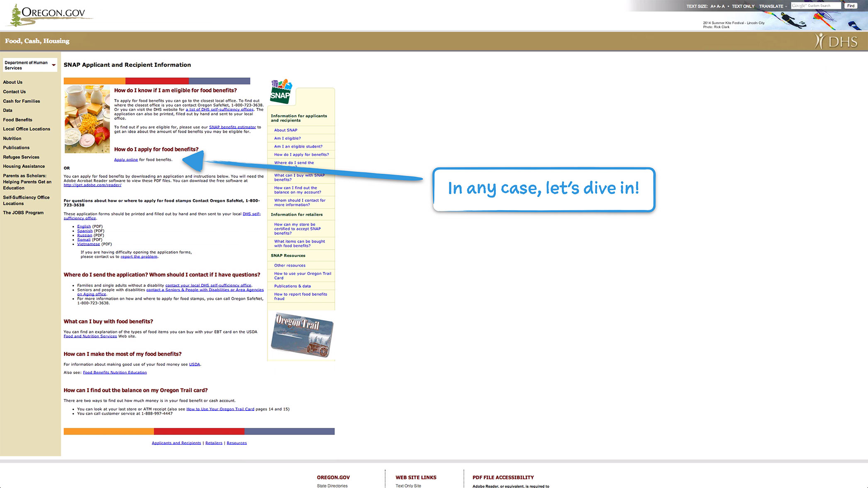Open Other resources link
868x488 pixels.
click(290, 265)
